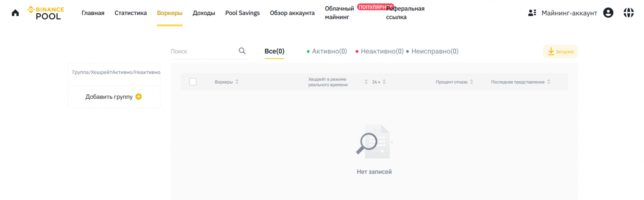Click the Binance Pool logo

46,13
